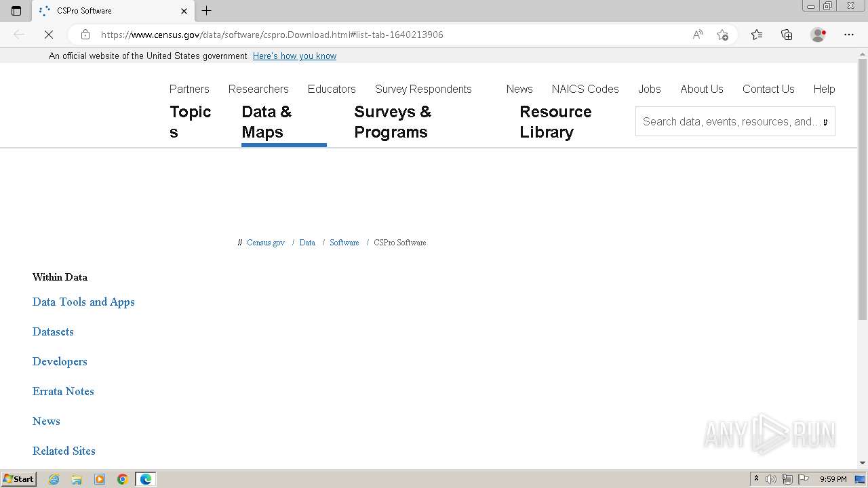Click the Edge tab actions menu icon
This screenshot has height=488, width=868.
16,11
